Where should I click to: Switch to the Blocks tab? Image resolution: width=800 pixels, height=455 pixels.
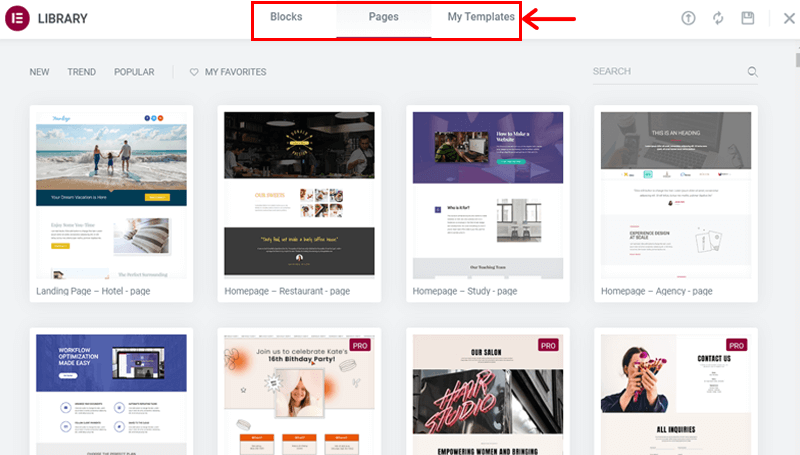tap(286, 17)
